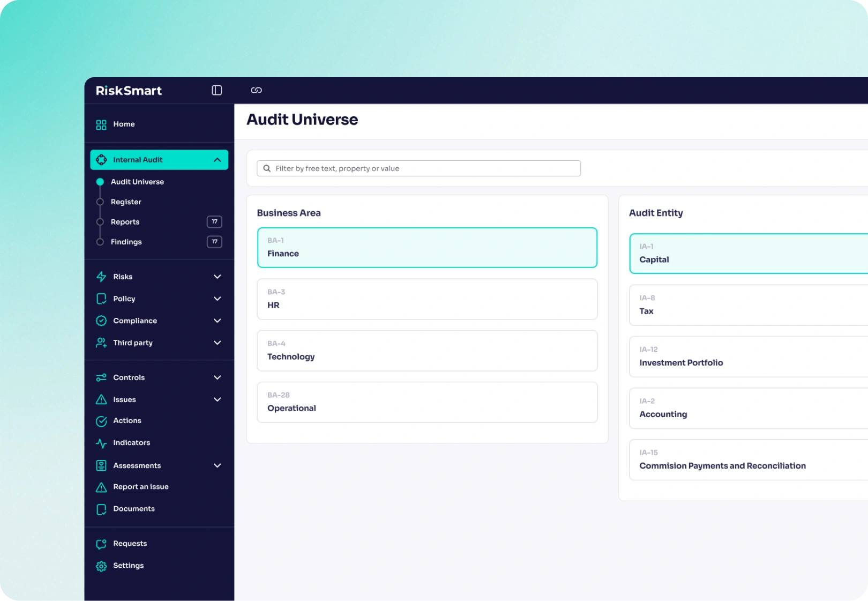Select the BA-28 Operational card
Image resolution: width=868 pixels, height=601 pixels.
(x=427, y=402)
